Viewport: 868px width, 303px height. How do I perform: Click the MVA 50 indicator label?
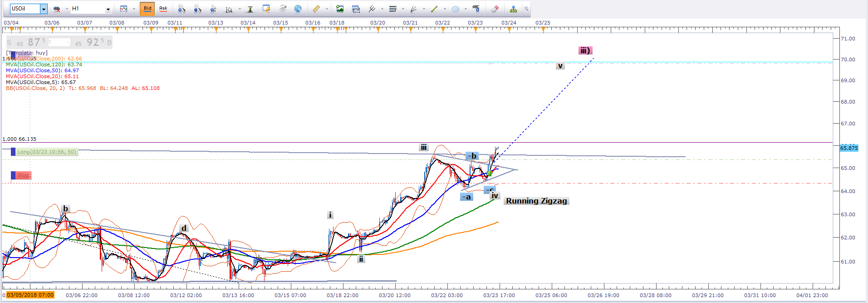(x=42, y=70)
